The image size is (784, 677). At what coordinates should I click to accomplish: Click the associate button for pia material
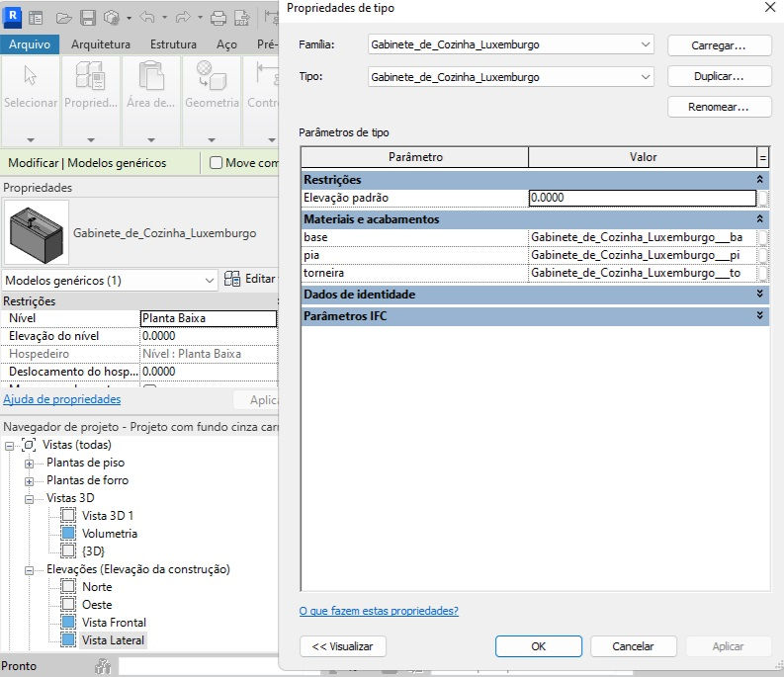762,255
